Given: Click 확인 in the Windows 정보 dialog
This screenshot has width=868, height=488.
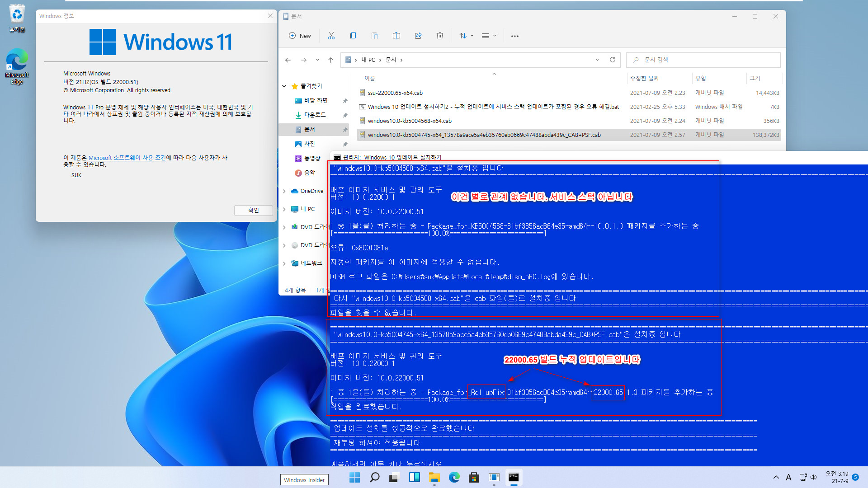Looking at the screenshot, I should click(x=253, y=210).
